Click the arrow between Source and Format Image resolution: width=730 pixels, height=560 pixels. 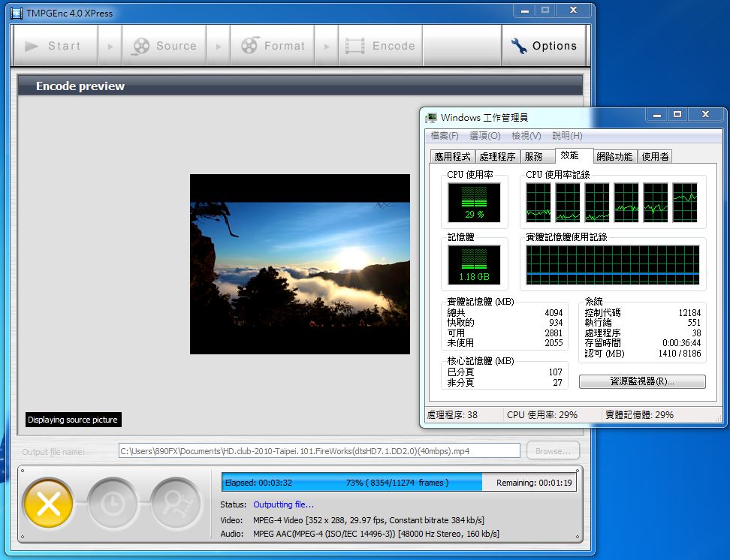click(219, 47)
